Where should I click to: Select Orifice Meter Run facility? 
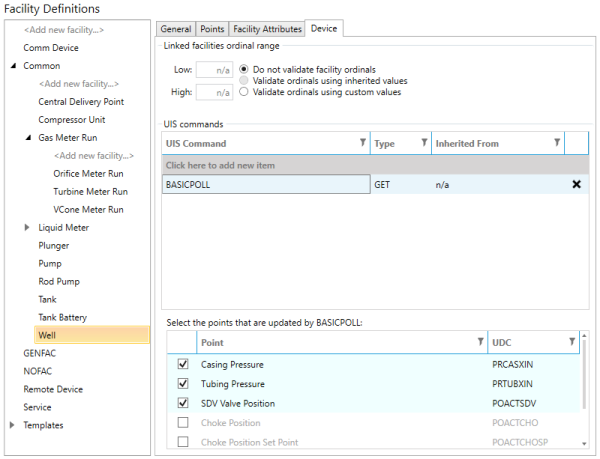coord(88,174)
